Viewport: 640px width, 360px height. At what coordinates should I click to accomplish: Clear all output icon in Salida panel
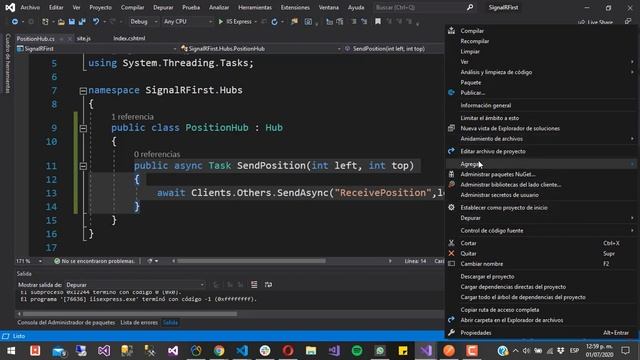[254, 284]
